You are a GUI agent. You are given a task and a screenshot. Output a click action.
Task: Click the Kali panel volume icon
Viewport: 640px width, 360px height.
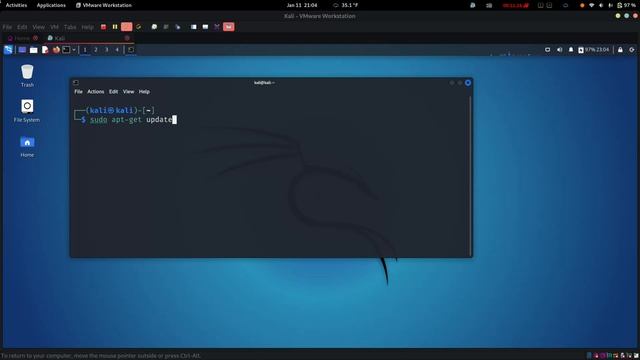[559, 50]
